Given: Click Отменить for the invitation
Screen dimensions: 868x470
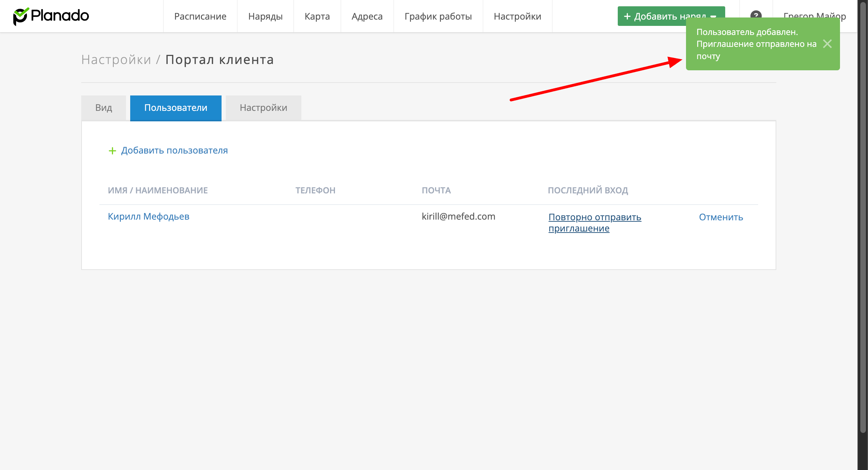Looking at the screenshot, I should [x=721, y=217].
